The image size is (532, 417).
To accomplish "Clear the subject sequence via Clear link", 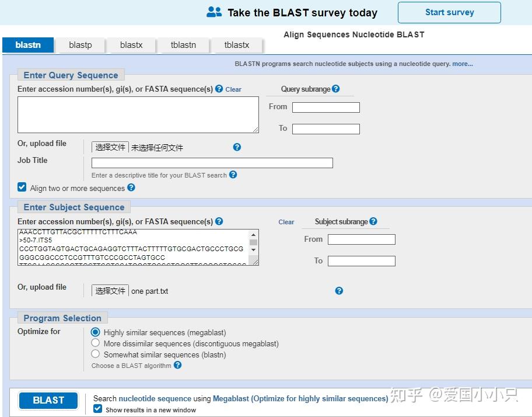I will (286, 222).
